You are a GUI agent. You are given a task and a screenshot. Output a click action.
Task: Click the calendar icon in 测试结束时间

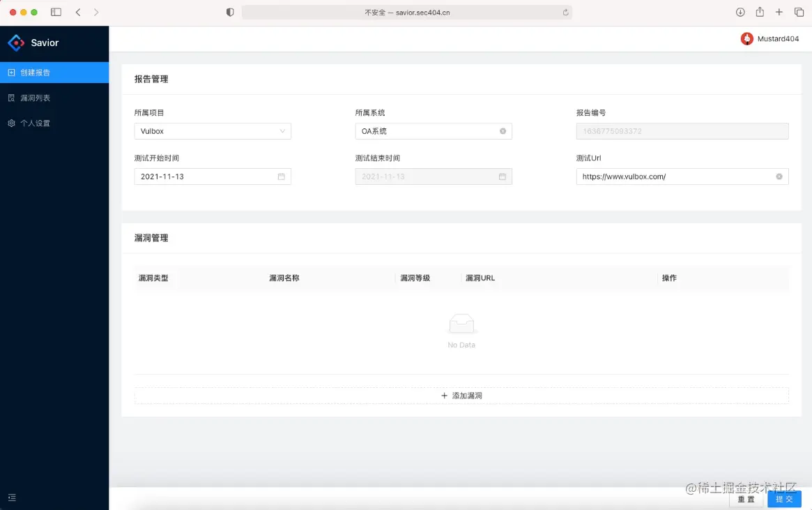point(503,177)
